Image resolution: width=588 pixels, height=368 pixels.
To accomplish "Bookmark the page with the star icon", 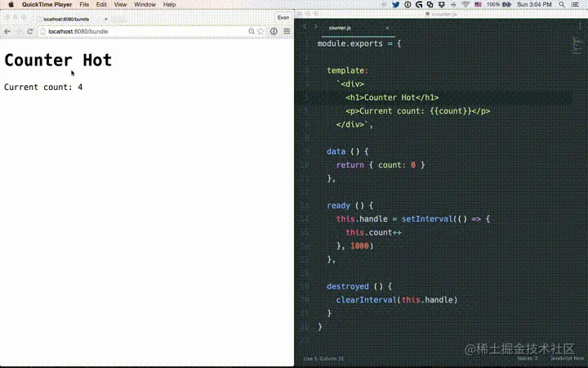I will [261, 32].
